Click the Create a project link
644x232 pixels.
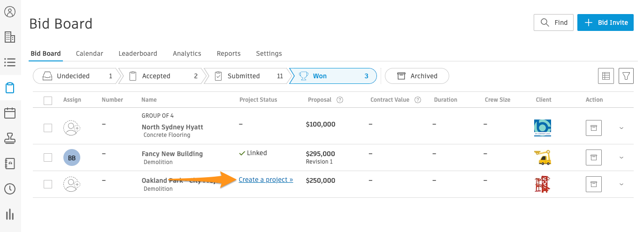266,180
